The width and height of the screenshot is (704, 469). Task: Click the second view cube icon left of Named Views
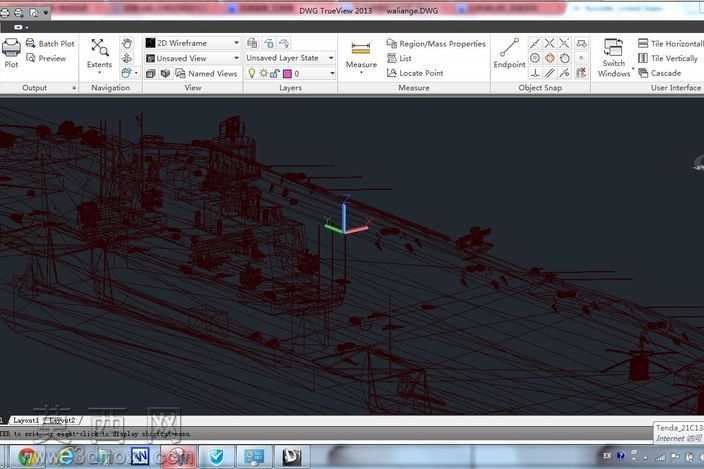(165, 73)
